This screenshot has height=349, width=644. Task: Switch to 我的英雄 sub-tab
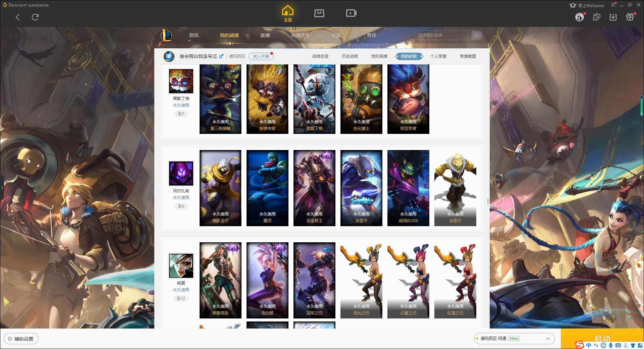click(x=379, y=56)
